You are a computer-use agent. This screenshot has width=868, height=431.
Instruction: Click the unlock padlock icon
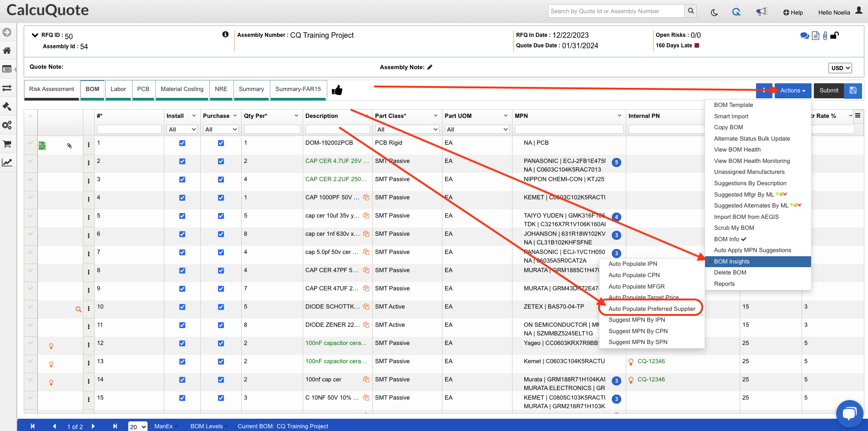835,35
